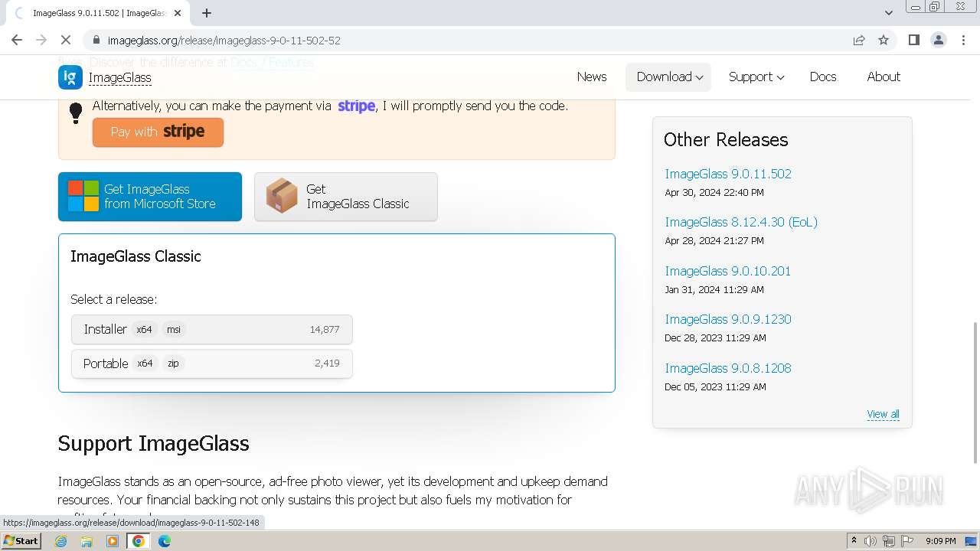Open ImageGlass 9.0.9.1230 release link
980x551 pixels.
point(728,319)
